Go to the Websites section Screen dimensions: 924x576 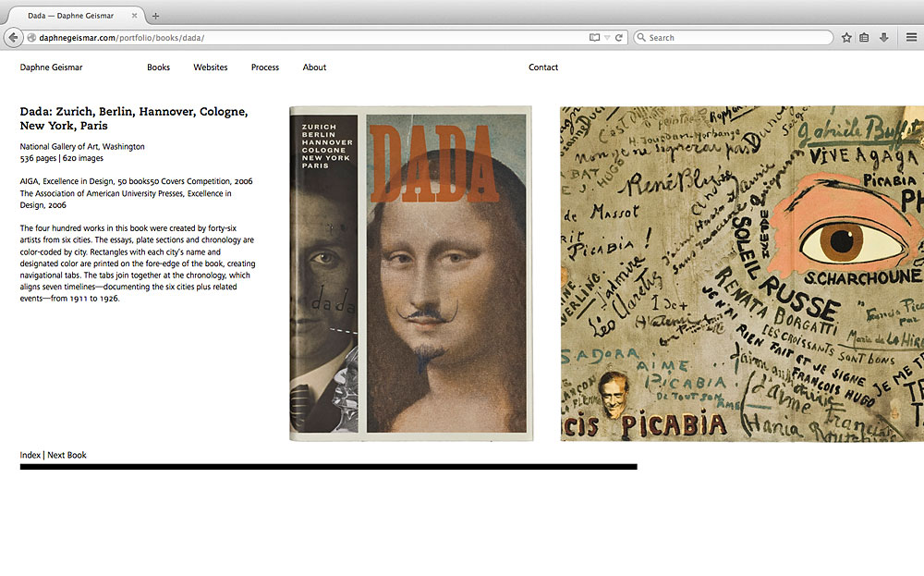[210, 67]
